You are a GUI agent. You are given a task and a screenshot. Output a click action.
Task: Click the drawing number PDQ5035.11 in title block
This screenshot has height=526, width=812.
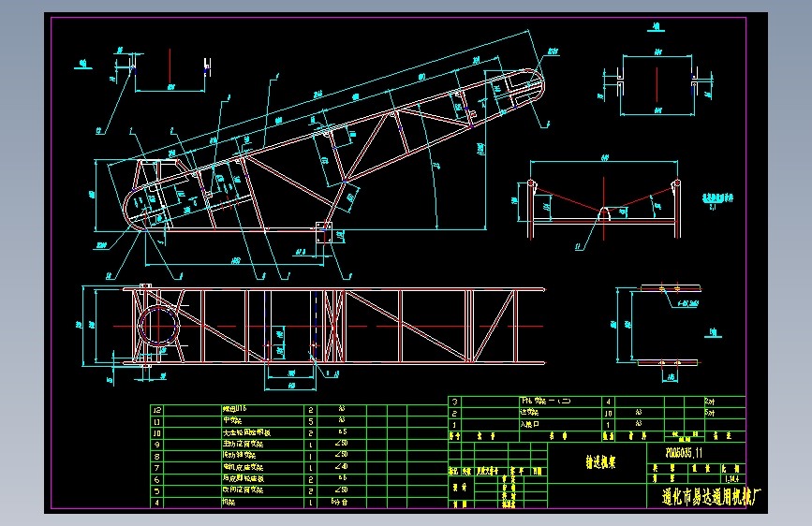pos(684,453)
